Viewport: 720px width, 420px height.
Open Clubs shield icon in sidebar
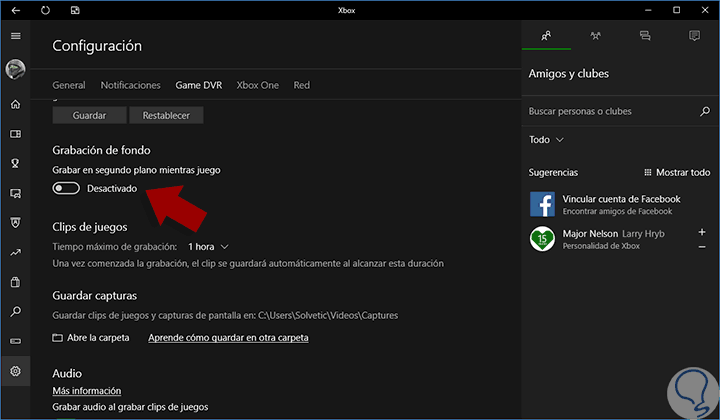click(16, 223)
